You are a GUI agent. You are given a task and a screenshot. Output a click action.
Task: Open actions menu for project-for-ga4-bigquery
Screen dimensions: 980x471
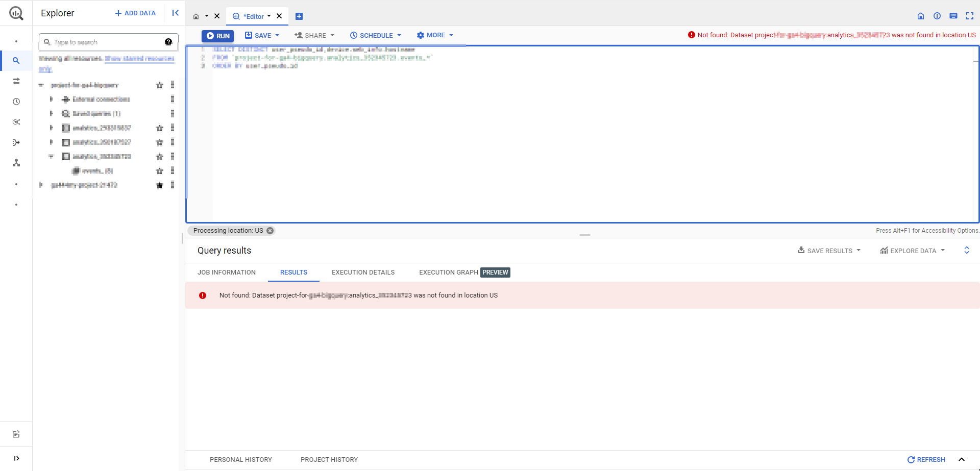(x=173, y=85)
